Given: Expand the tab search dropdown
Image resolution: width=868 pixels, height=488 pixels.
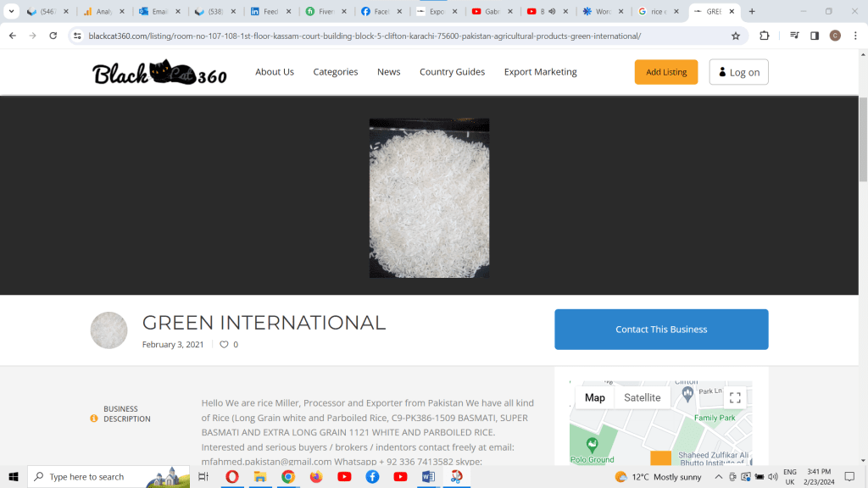Looking at the screenshot, I should [x=11, y=11].
